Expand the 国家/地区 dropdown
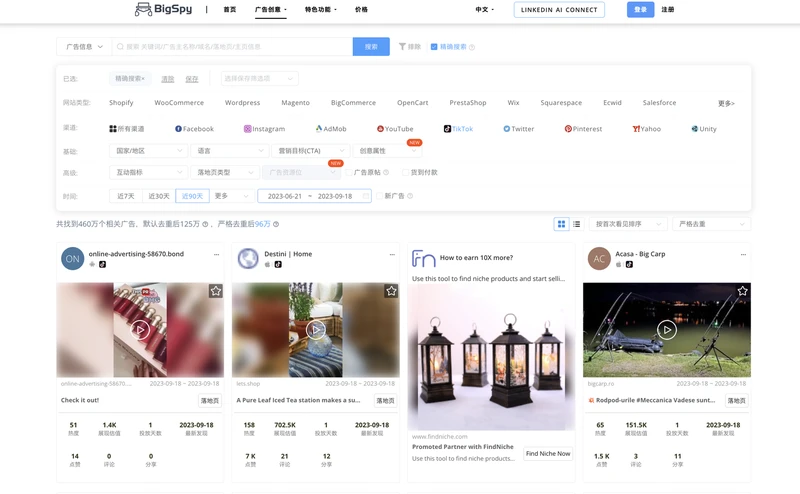Viewport: 800px width, 494px height. coord(148,151)
